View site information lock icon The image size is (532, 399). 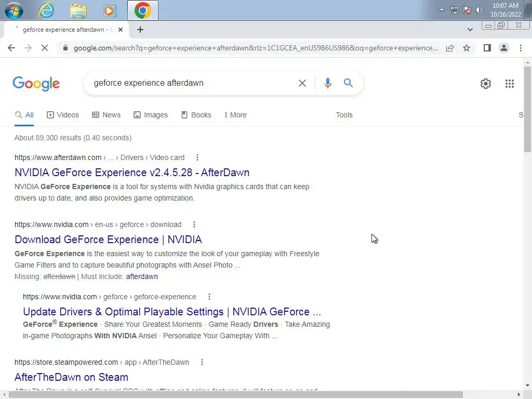65,48
